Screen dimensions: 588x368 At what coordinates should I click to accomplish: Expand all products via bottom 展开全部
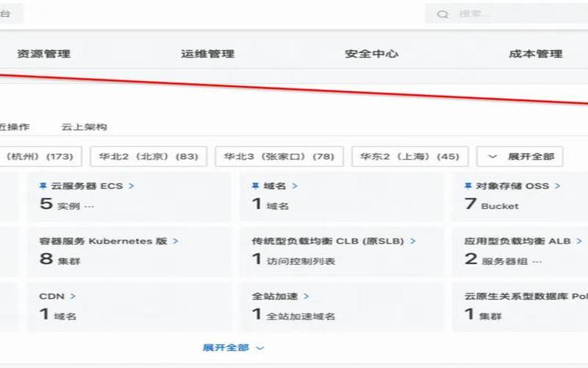pyautogui.click(x=233, y=347)
